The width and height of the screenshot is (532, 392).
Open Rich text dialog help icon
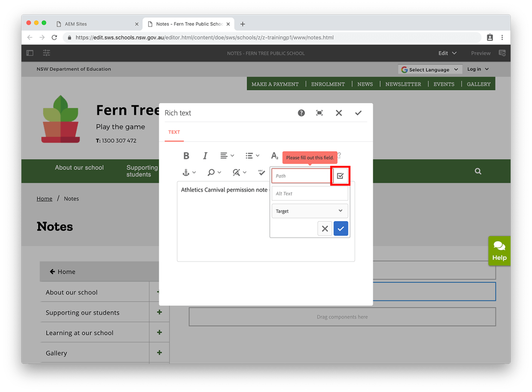pyautogui.click(x=301, y=113)
